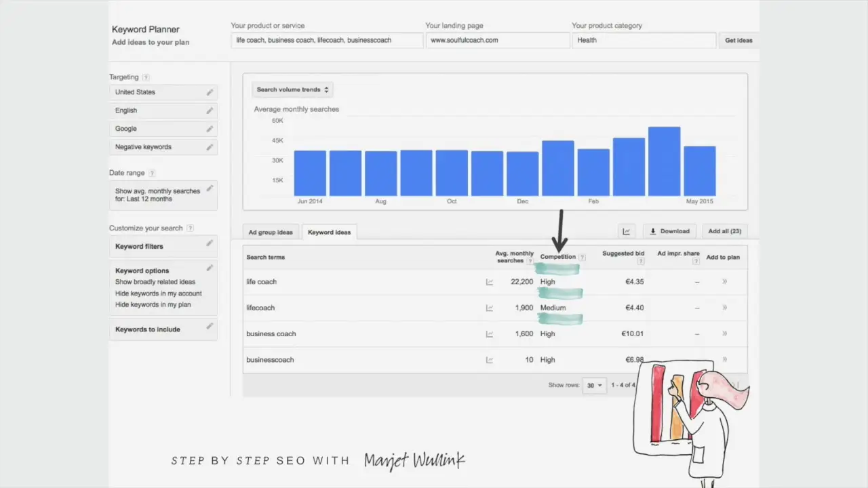868x488 pixels.
Task: Open help for the Suggested bid column
Action: pyautogui.click(x=640, y=261)
